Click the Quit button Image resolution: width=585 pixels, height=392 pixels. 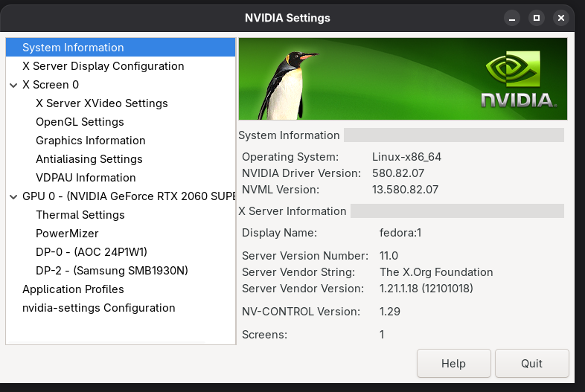point(531,363)
